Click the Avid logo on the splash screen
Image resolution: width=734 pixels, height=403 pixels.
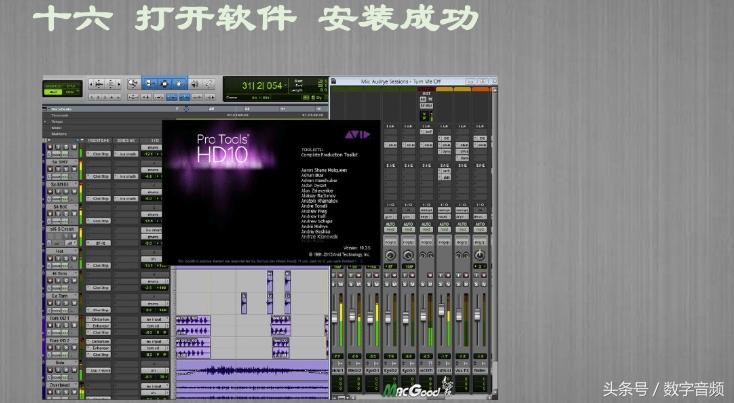(357, 135)
